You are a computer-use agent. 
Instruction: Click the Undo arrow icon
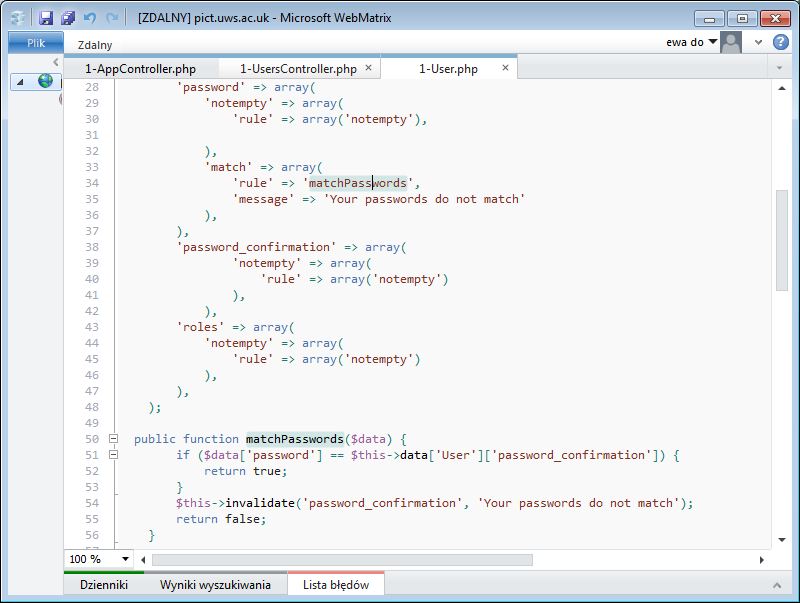(90, 18)
